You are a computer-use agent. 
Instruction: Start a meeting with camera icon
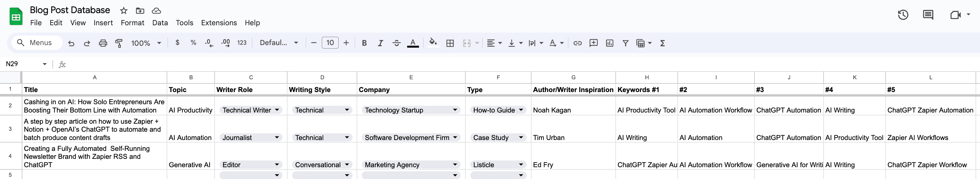coord(956,15)
